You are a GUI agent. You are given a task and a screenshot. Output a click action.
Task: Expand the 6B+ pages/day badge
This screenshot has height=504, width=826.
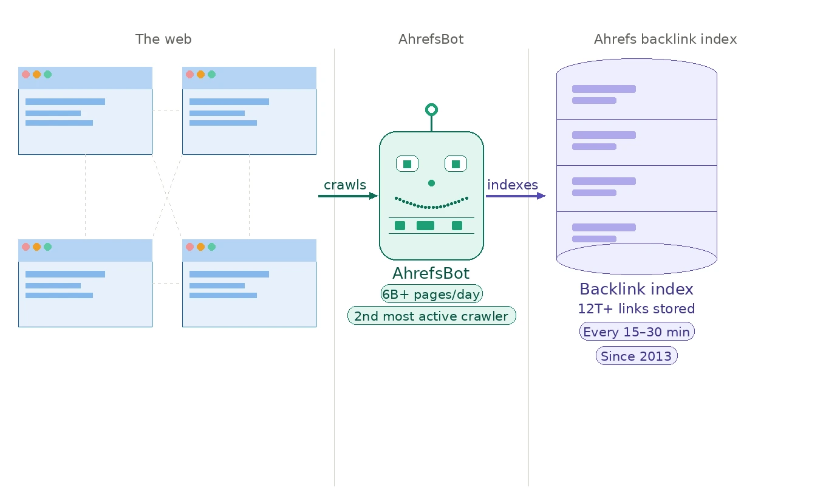431,293
